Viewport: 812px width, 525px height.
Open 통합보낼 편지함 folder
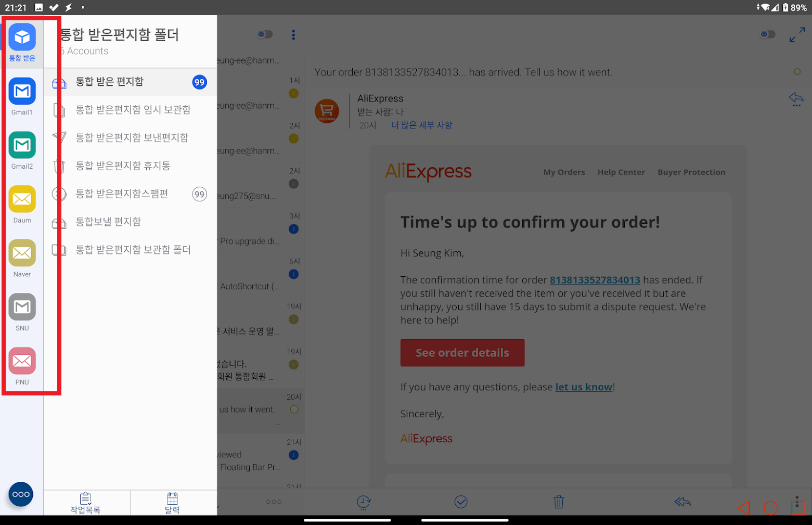130,222
